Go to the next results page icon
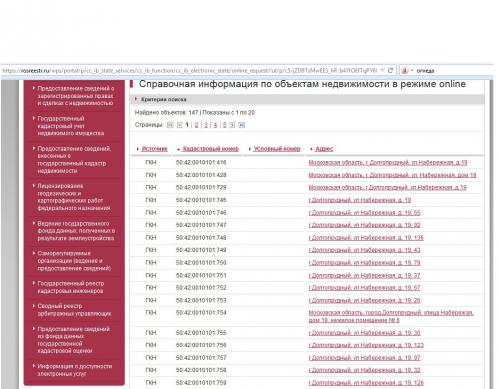The image size is (500, 389). coord(232,125)
